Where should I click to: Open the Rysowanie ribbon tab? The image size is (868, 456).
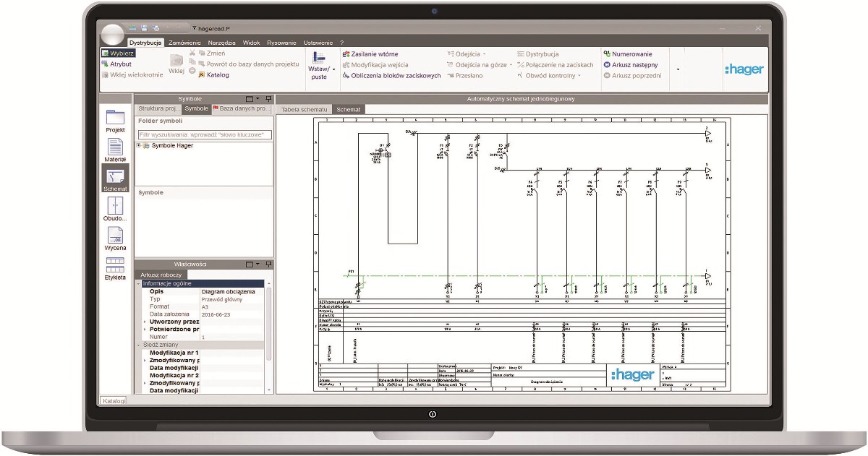pos(281,43)
